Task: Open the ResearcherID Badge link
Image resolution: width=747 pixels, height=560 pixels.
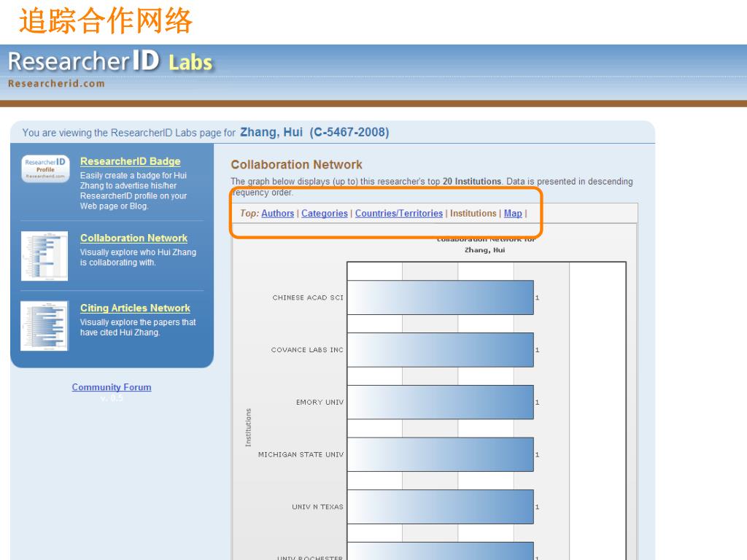Action: coord(130,161)
